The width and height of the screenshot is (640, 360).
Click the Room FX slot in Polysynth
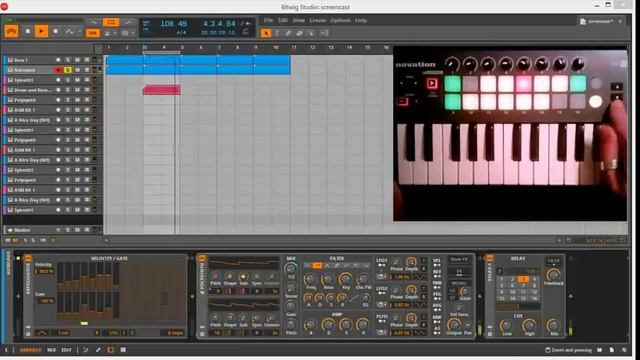(459, 260)
